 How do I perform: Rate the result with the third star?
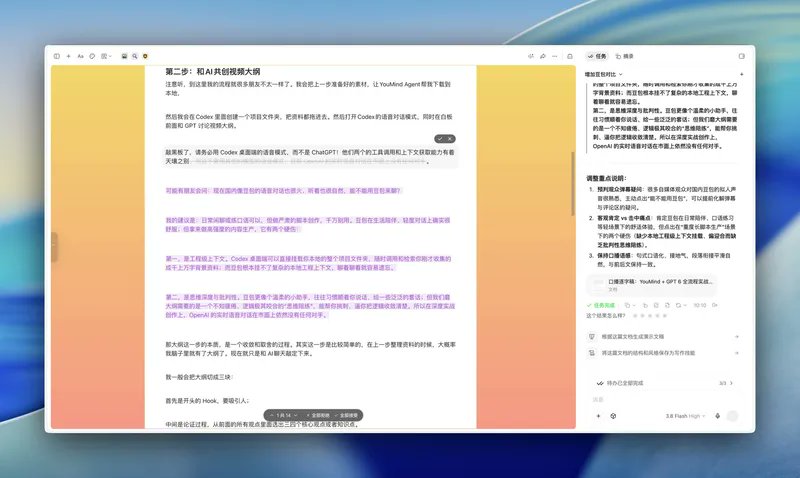click(650, 316)
